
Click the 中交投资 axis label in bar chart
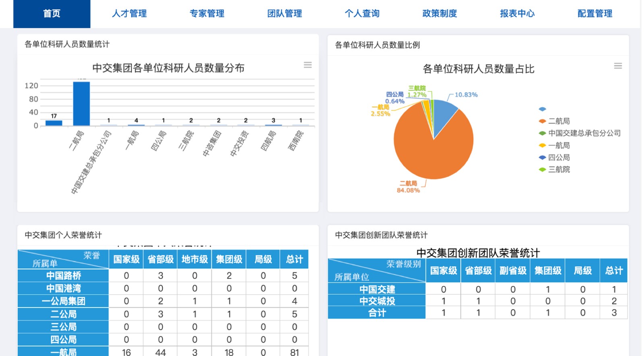239,144
